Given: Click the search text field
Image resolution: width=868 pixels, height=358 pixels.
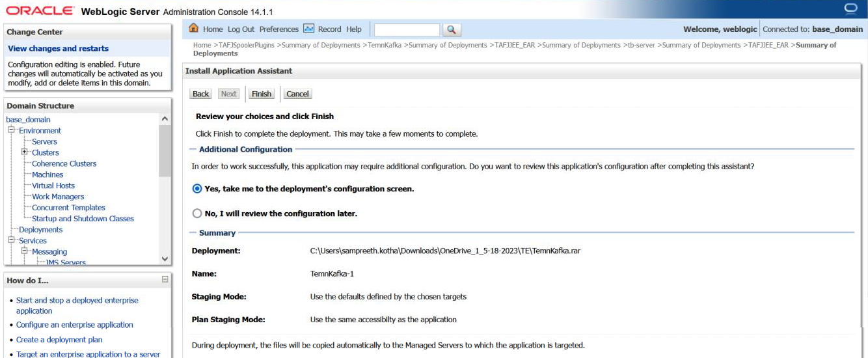Looking at the screenshot, I should coord(407,30).
